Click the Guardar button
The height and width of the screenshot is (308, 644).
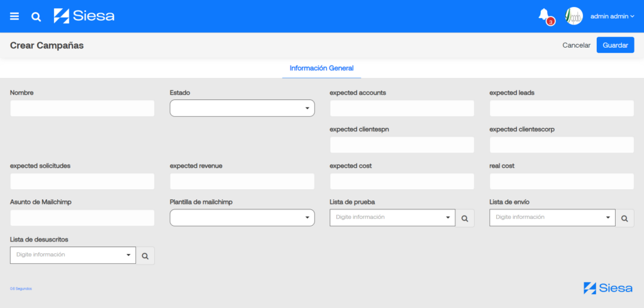click(615, 45)
